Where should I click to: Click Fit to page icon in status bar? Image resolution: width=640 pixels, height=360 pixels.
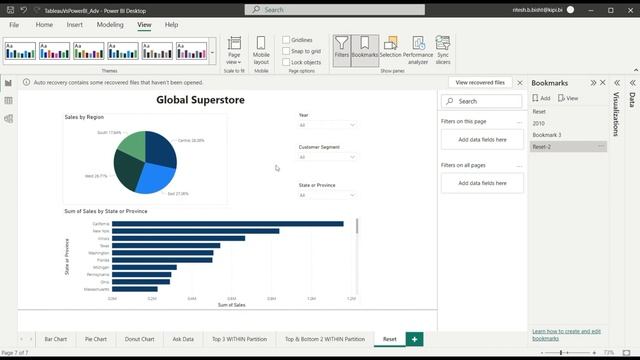[627, 352]
